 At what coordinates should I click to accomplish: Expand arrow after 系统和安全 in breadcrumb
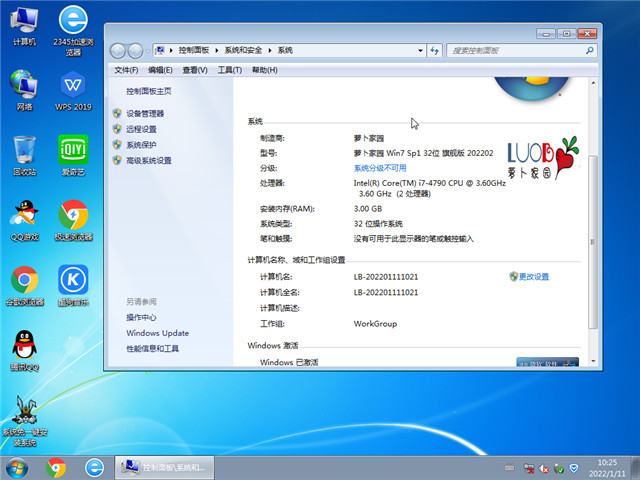click(x=270, y=51)
